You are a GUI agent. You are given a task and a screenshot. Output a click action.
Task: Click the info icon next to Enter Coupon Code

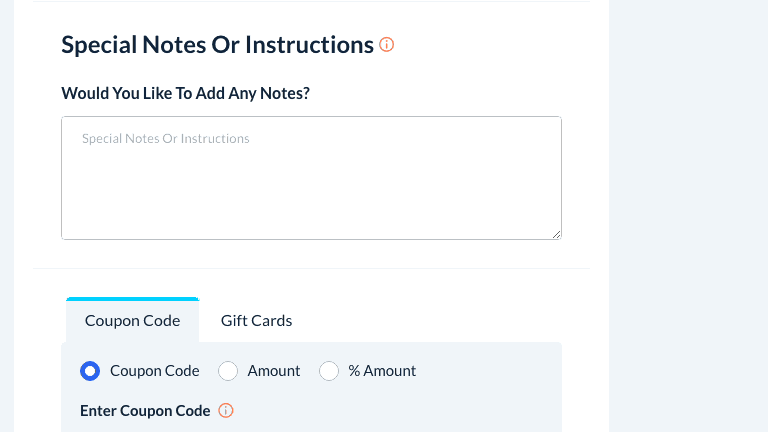click(x=226, y=411)
